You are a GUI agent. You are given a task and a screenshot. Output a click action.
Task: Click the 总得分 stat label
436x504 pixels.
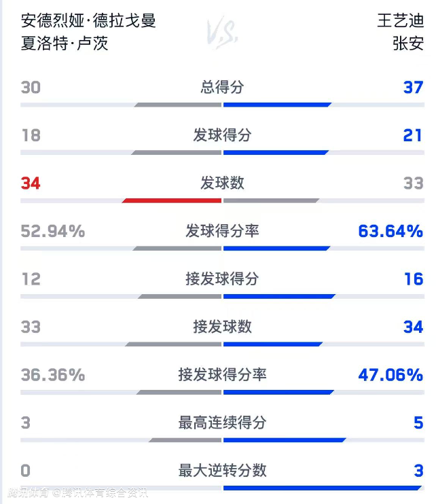pyautogui.click(x=222, y=87)
